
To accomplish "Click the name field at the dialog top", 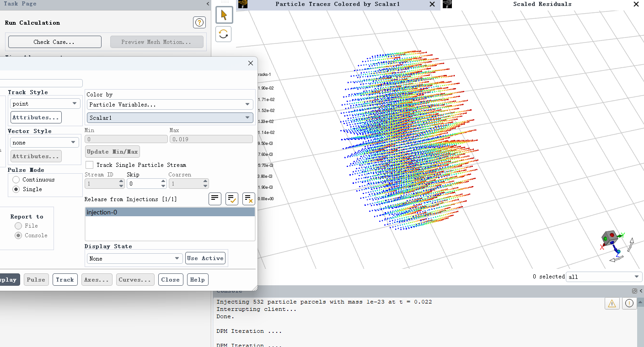I will 41,83.
